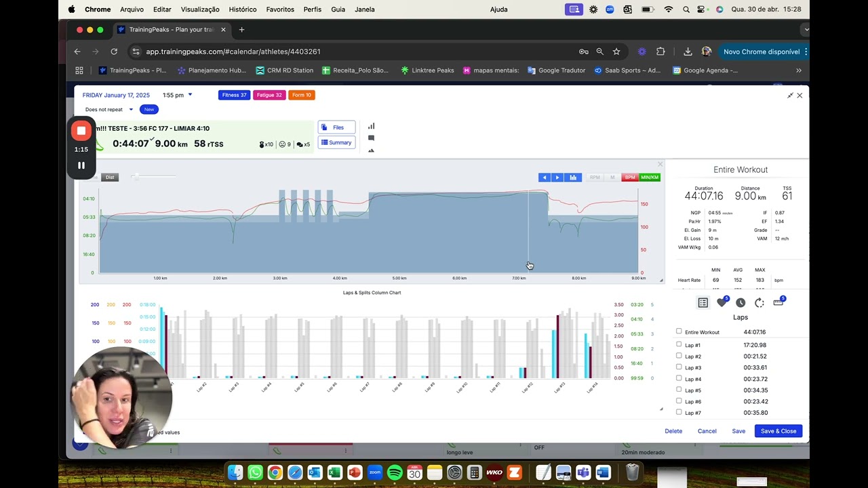Adjust the graph smoothing slider
Screen dimensions: 868x488
point(136,177)
